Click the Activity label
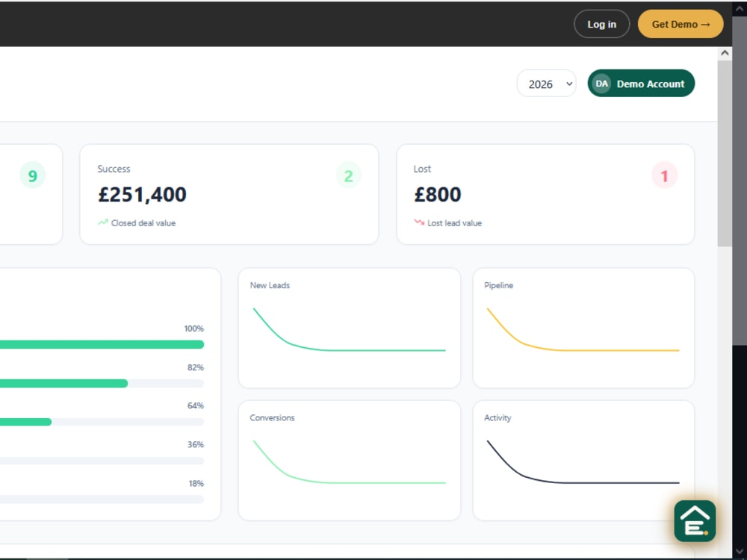The width and height of the screenshot is (747, 560). click(x=498, y=417)
